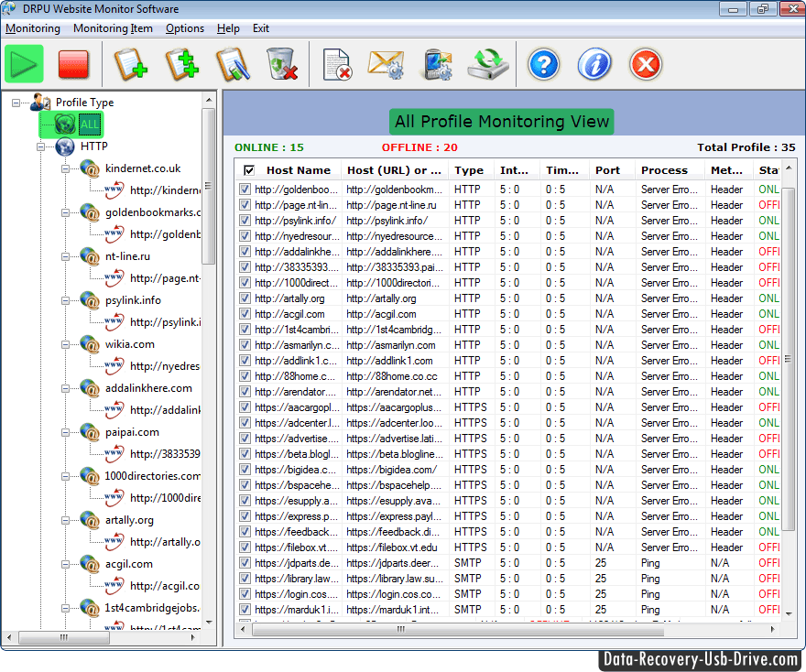Collapse the psylink.info branch

click(x=65, y=300)
